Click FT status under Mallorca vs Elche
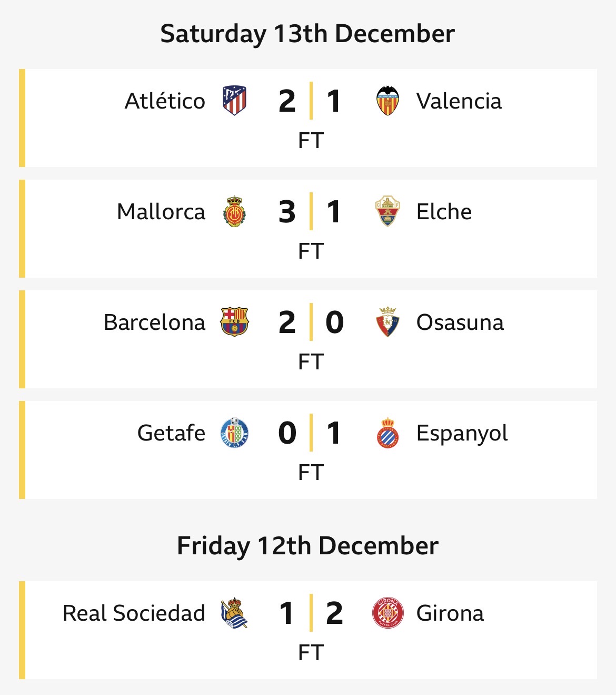The height and width of the screenshot is (695, 616). pos(311,251)
